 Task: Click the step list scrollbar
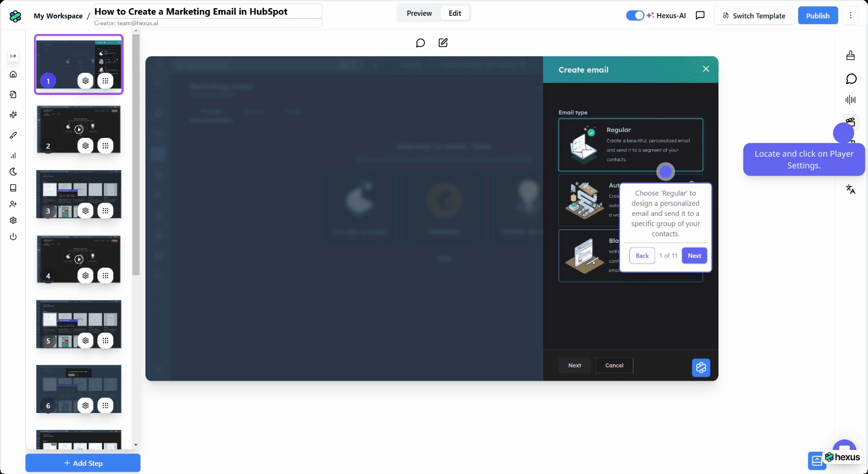[x=136, y=155]
